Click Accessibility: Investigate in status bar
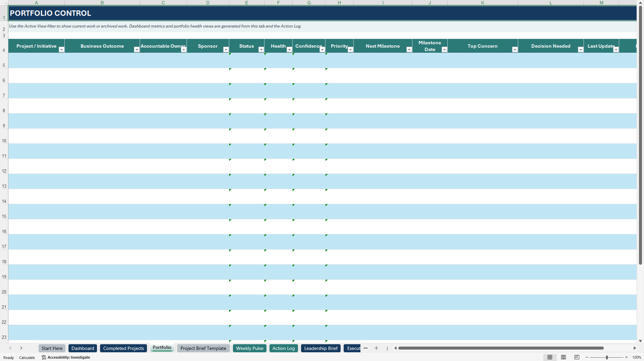 click(66, 357)
